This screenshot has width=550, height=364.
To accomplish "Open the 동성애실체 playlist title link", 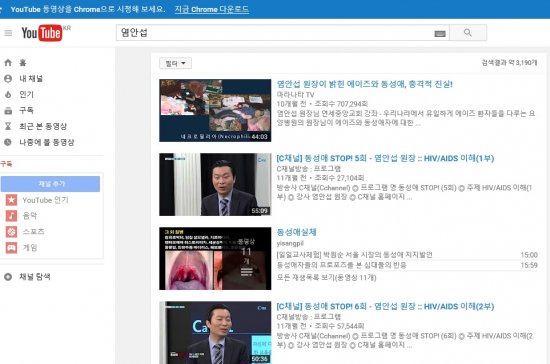I will tap(296, 232).
